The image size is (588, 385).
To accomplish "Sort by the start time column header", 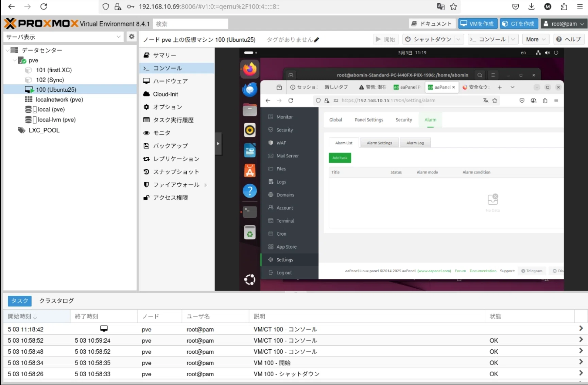I will pos(37,316).
